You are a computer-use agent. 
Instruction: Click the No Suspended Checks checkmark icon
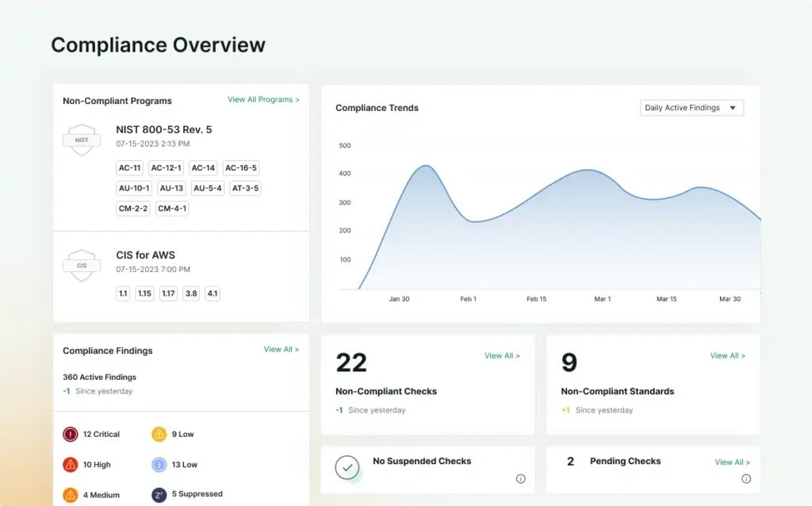[347, 468]
